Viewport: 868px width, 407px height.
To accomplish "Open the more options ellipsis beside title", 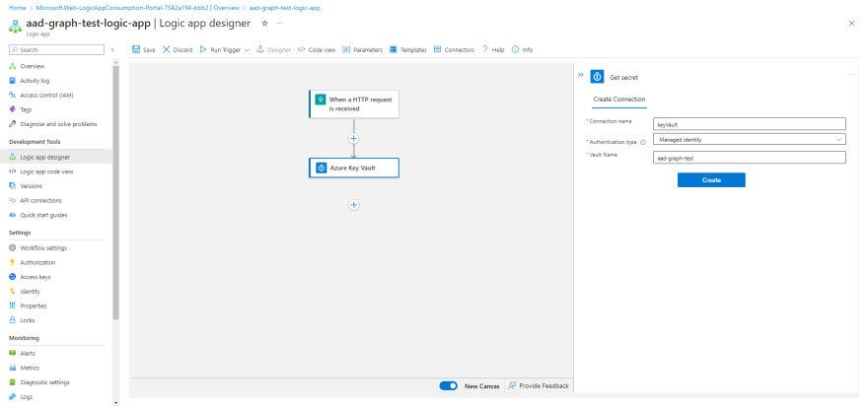I will 279,24.
